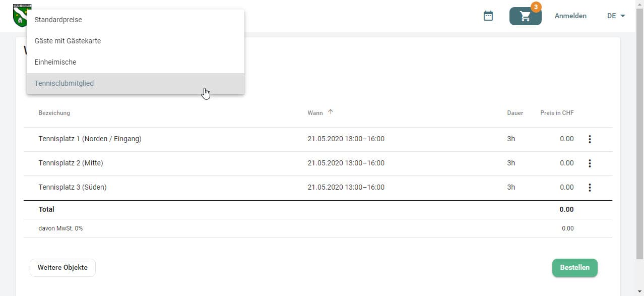Screen dimensions: 644x296
Task: Click the orange cart badge showing 3
Action: [x=536, y=7]
